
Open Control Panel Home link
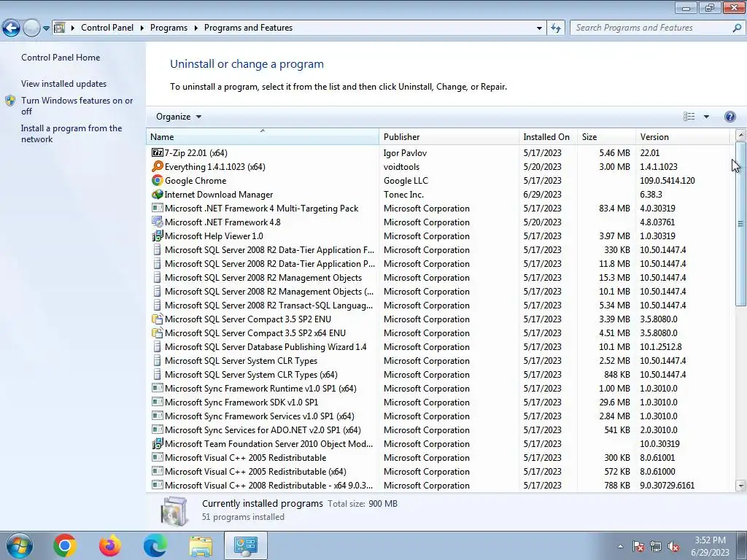point(61,58)
